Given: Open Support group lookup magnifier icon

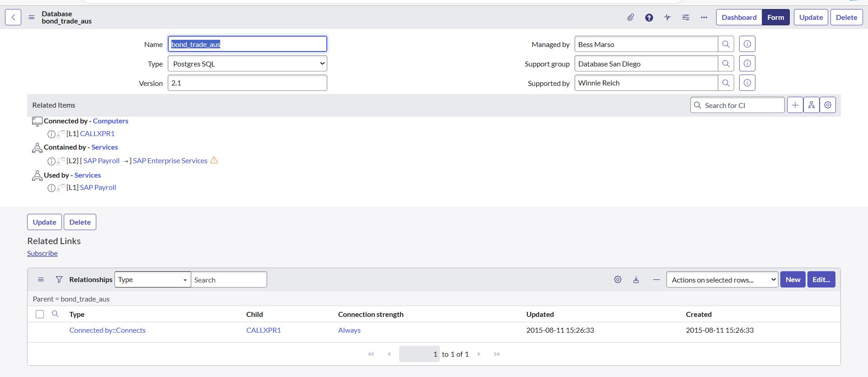Looking at the screenshot, I should point(726,64).
